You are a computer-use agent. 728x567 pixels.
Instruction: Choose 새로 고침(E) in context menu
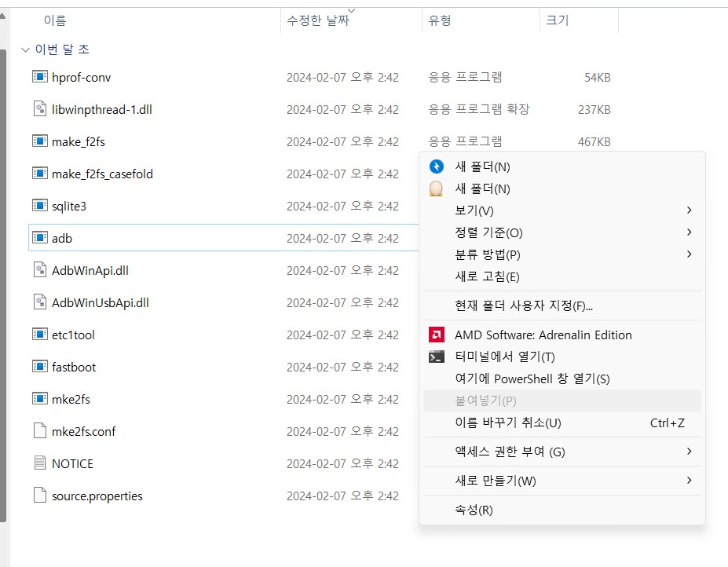[x=562, y=276]
